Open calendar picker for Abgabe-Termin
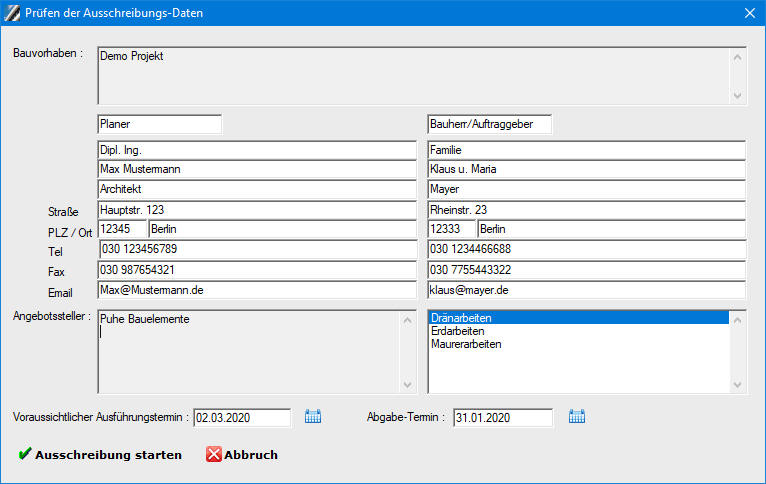 click(x=576, y=417)
